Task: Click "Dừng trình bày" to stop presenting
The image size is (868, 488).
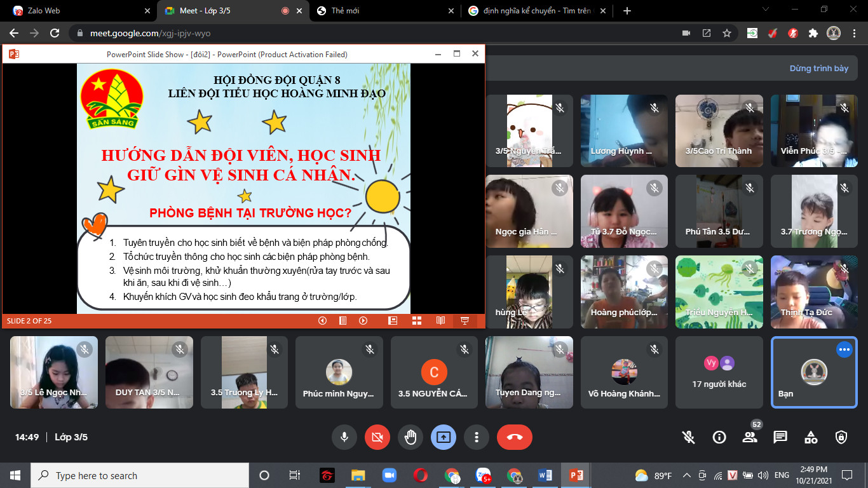Action: [x=818, y=69]
